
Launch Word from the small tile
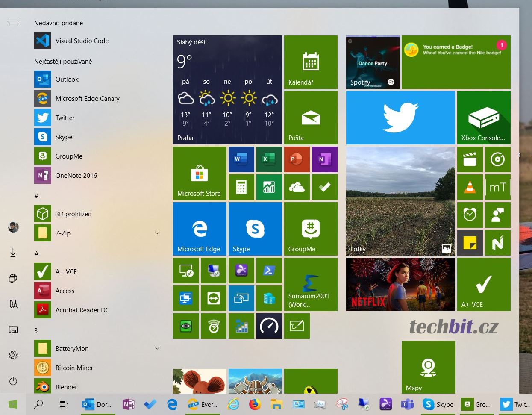241,159
